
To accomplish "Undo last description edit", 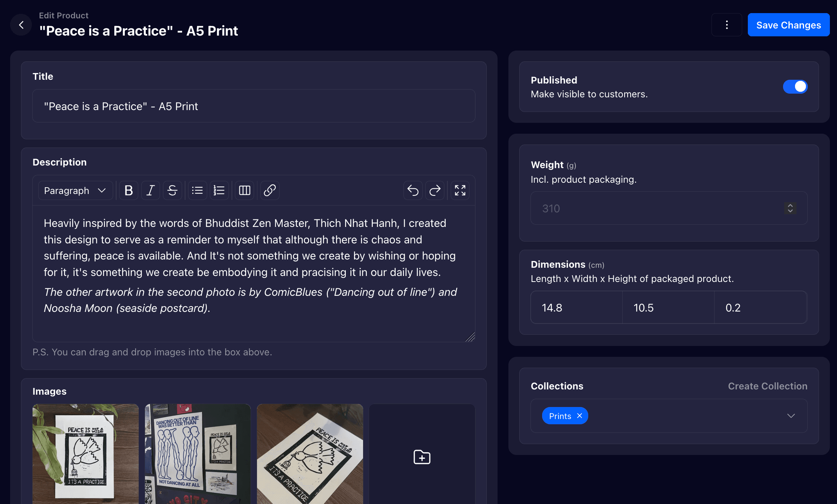I will 413,191.
